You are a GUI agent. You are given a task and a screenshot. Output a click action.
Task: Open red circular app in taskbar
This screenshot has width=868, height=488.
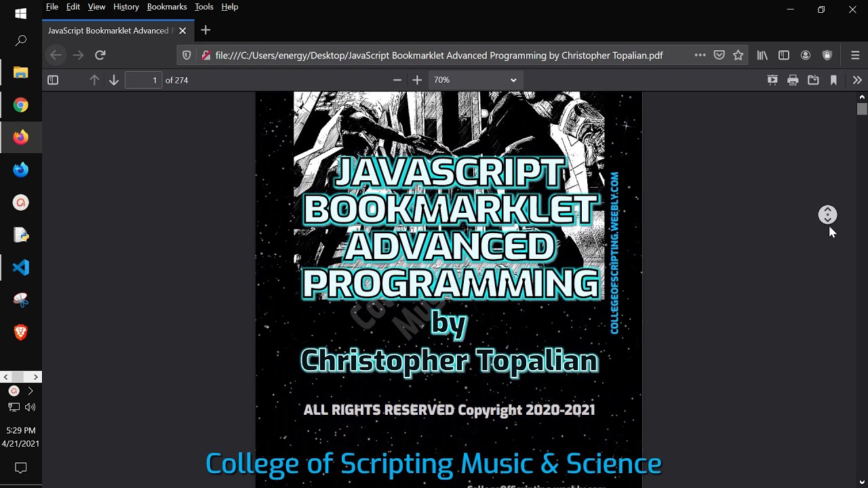[21, 203]
